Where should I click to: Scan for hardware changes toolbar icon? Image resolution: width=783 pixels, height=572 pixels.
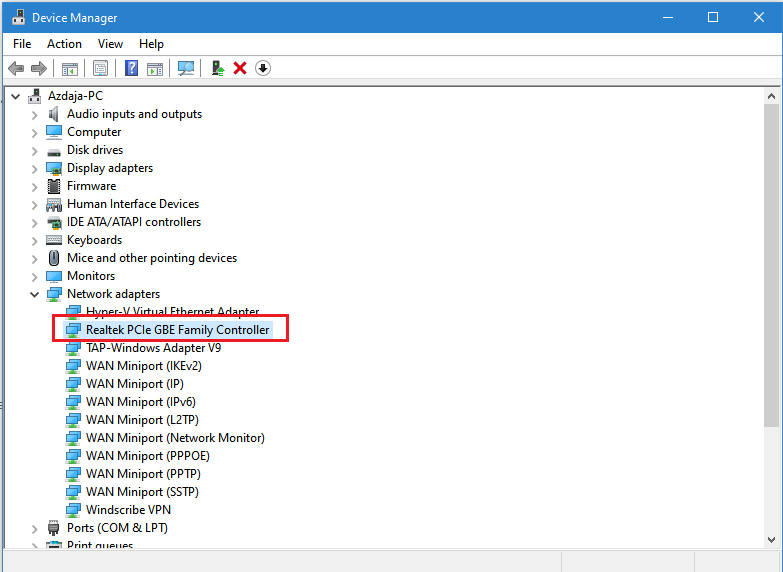click(x=186, y=68)
